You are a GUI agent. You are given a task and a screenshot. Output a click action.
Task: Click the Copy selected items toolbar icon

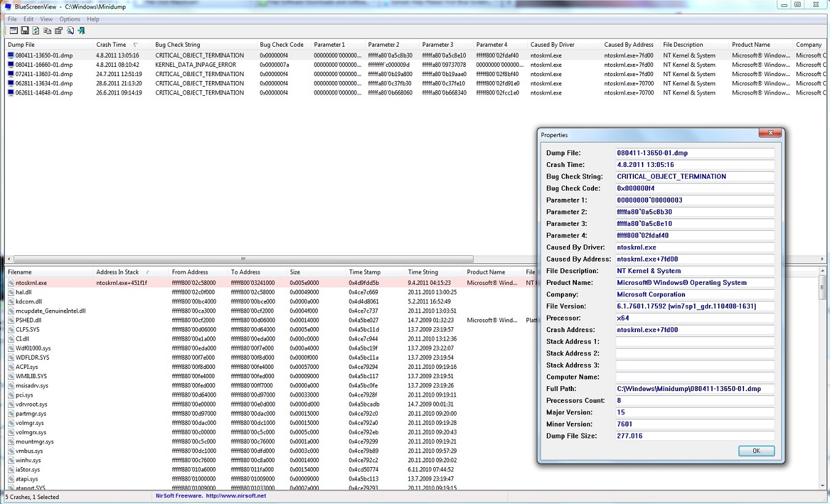47,30
